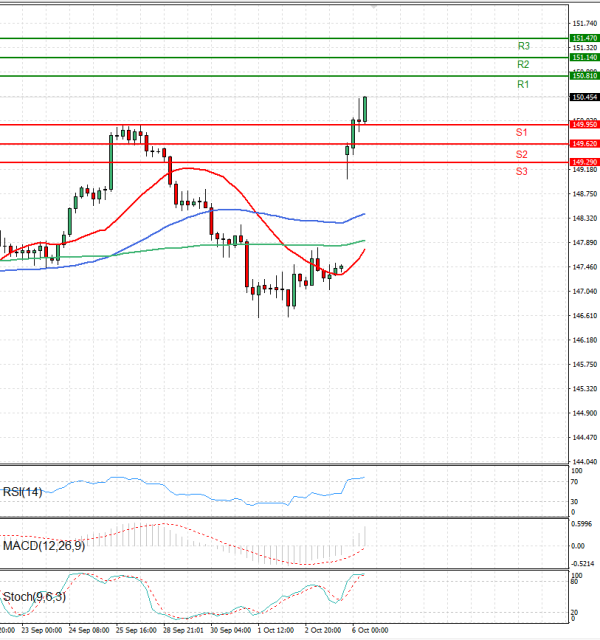Select the S1 support label
Screen dimensions: 600x640
522,132
